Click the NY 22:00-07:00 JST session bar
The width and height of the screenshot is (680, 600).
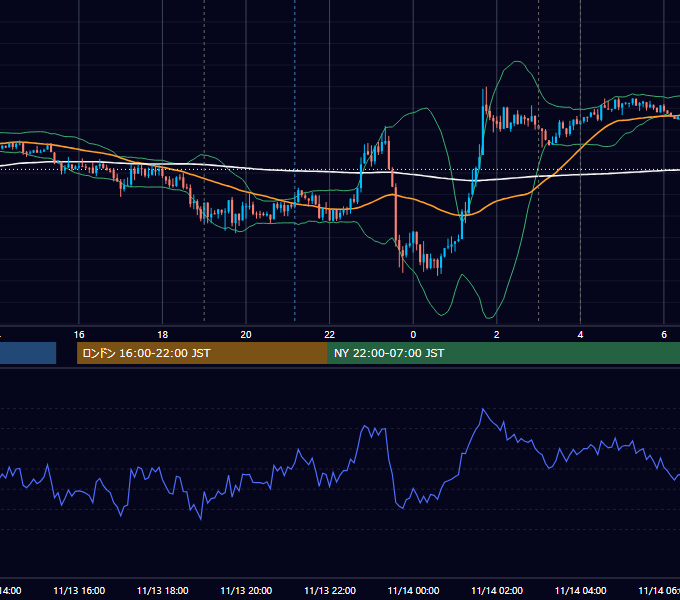pos(503,353)
